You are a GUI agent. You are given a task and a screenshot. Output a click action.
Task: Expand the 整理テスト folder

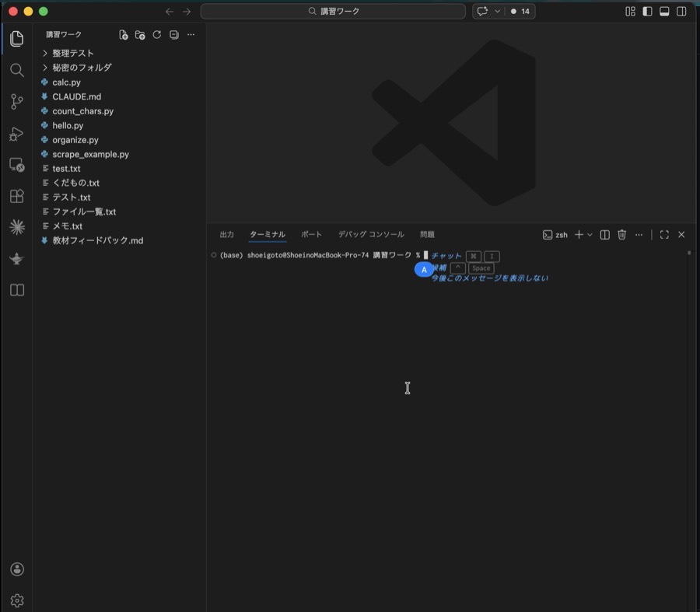(119, 53)
